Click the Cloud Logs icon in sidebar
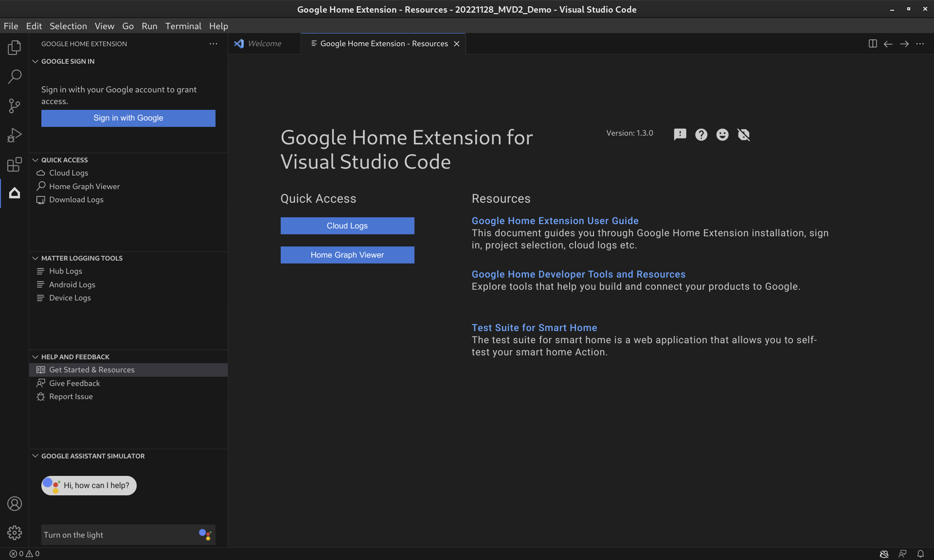The image size is (934, 560). 41,173
